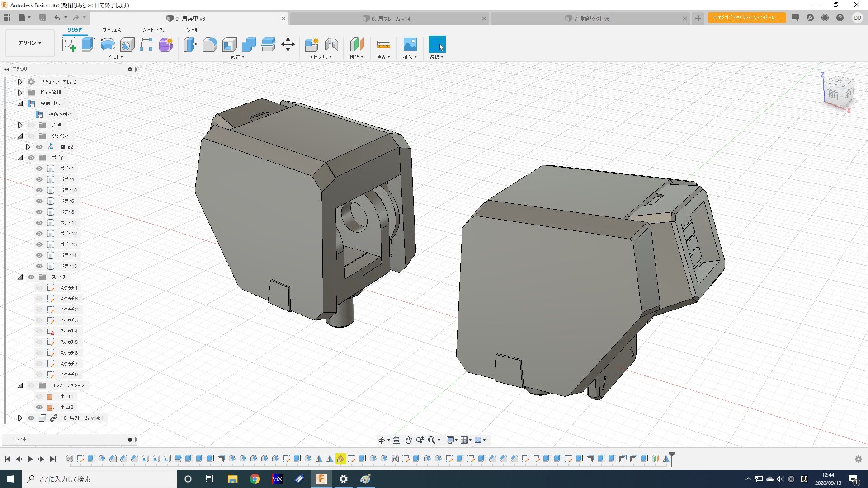The width and height of the screenshot is (868, 488).
Task: Click the Measure inspect icon
Action: tap(383, 44)
